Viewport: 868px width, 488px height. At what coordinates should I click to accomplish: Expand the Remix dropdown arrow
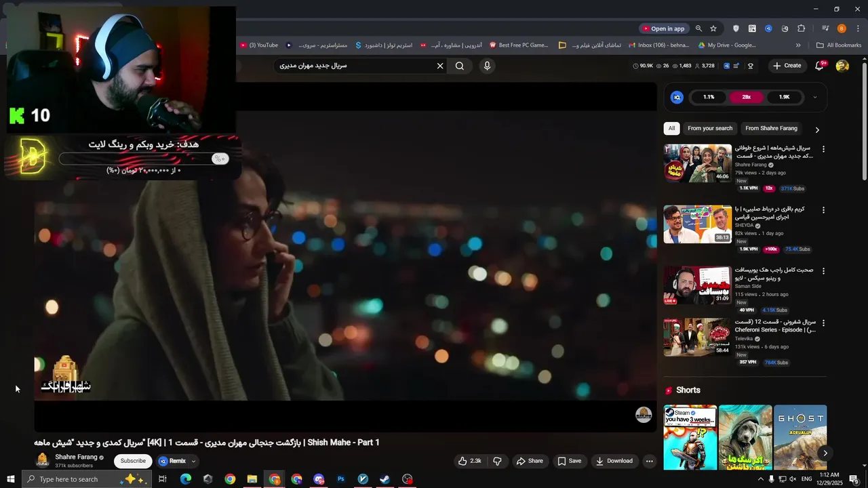193,461
